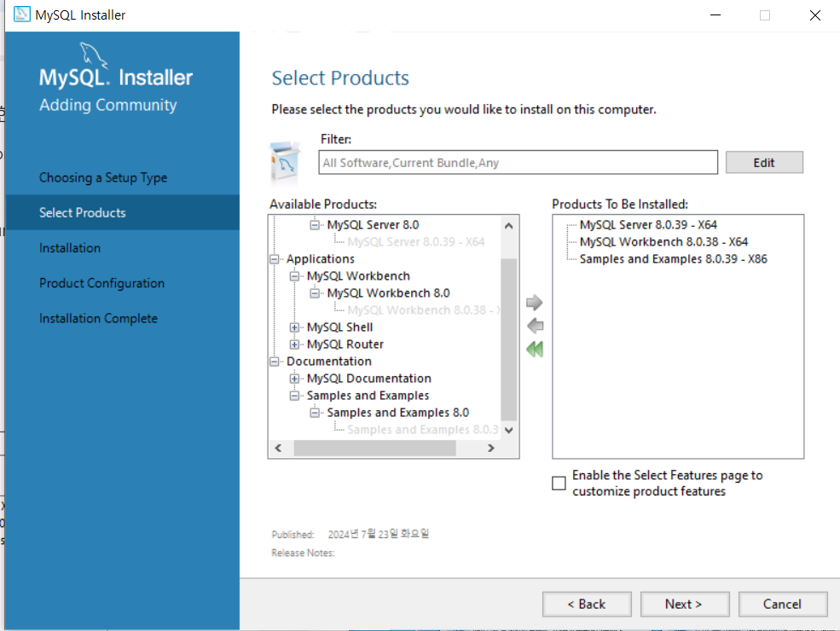Image resolution: width=840 pixels, height=631 pixels.
Task: Click the MySQL dolphin logo in sidebar
Action: [94, 56]
